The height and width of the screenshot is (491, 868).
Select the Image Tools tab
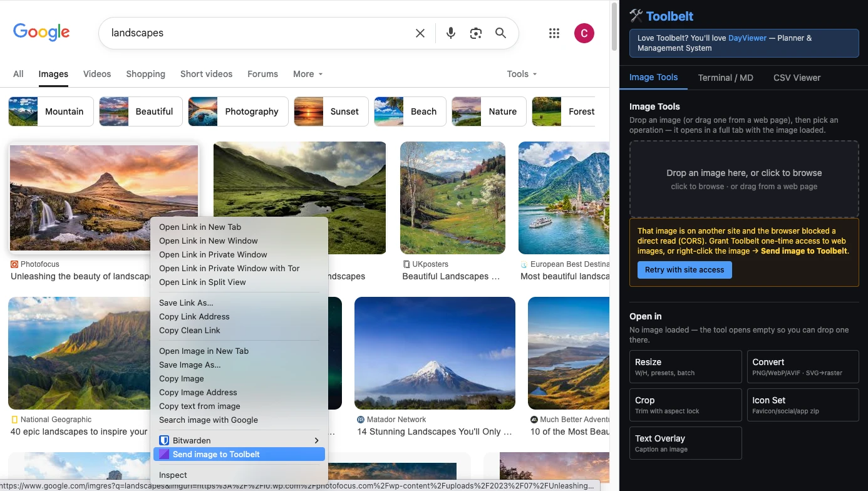[x=653, y=78]
